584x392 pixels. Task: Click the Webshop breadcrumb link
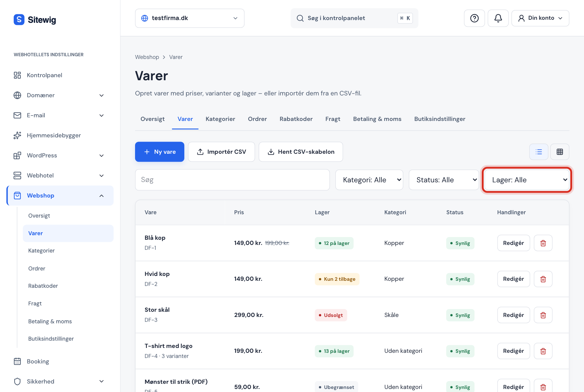tap(147, 57)
